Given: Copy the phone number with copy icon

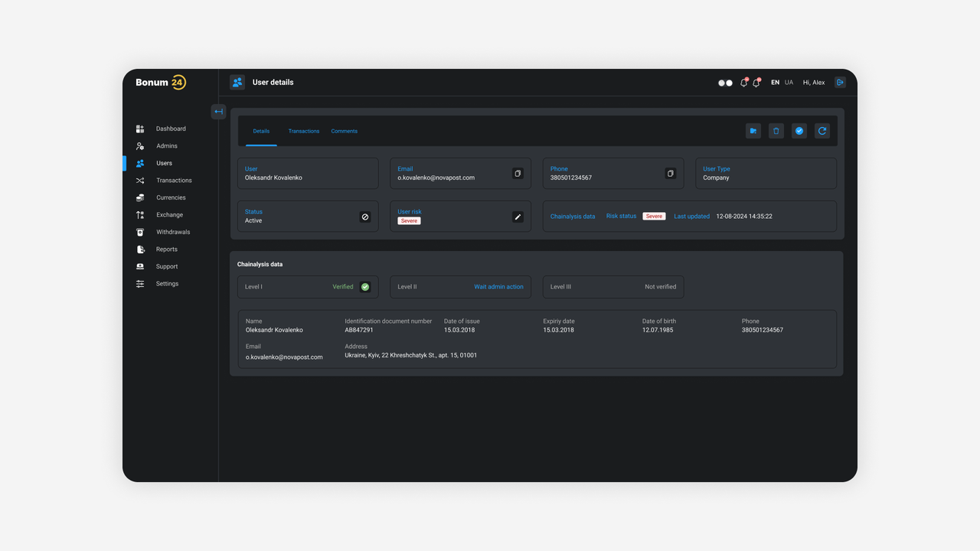Looking at the screenshot, I should [x=671, y=174].
